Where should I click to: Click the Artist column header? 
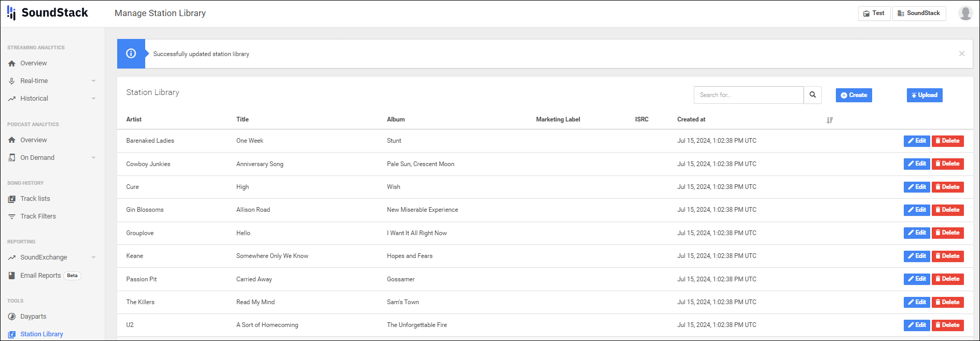134,119
